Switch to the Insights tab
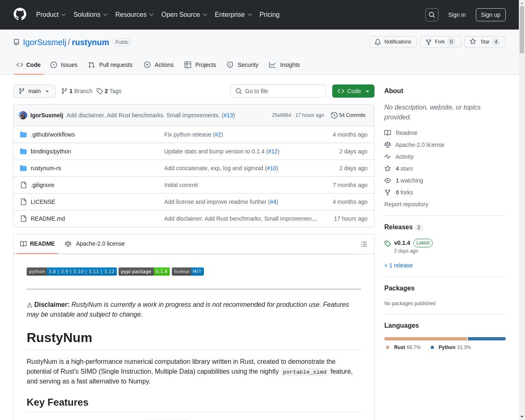This screenshot has width=525, height=420. [285, 65]
